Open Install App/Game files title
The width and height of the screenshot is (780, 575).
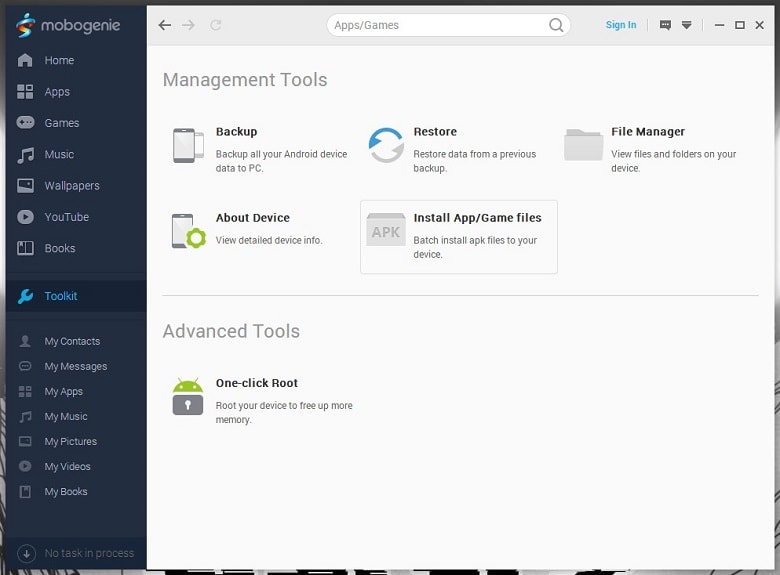[x=477, y=218]
